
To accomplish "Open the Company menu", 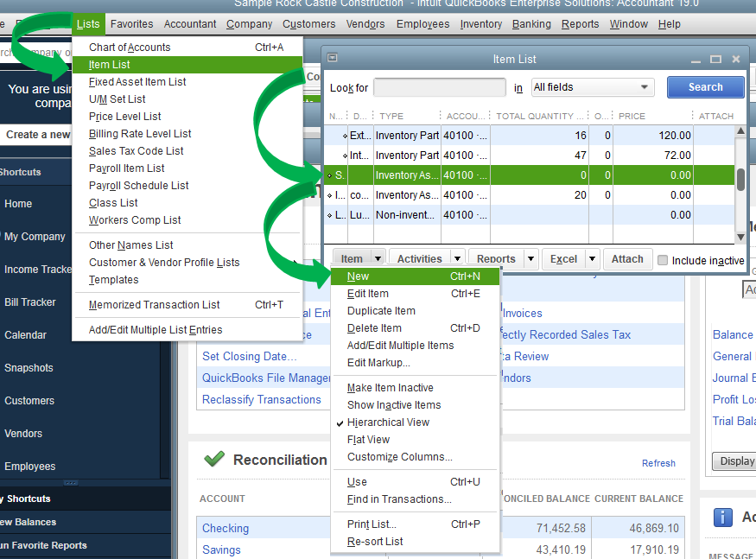I will pos(250,24).
